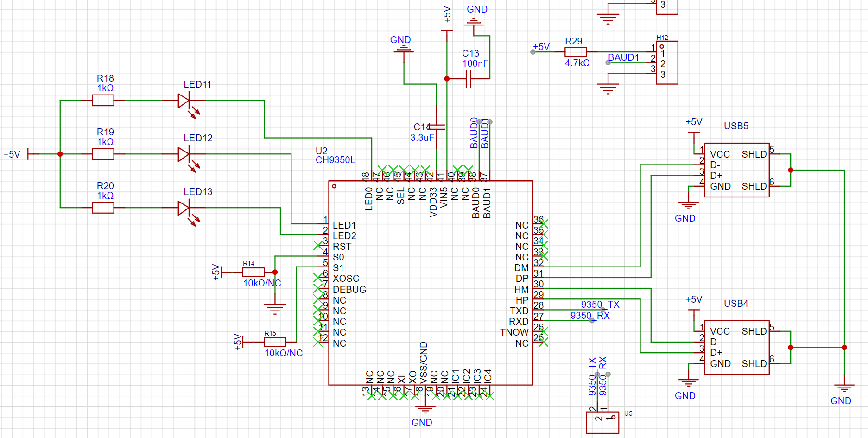
Task: Click the GND label under the VSS/GND pin
Action: click(x=422, y=423)
